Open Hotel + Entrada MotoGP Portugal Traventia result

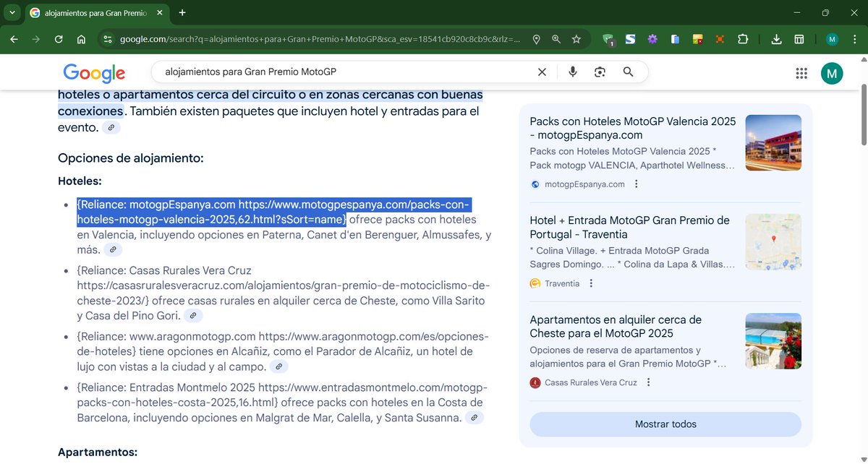(629, 228)
